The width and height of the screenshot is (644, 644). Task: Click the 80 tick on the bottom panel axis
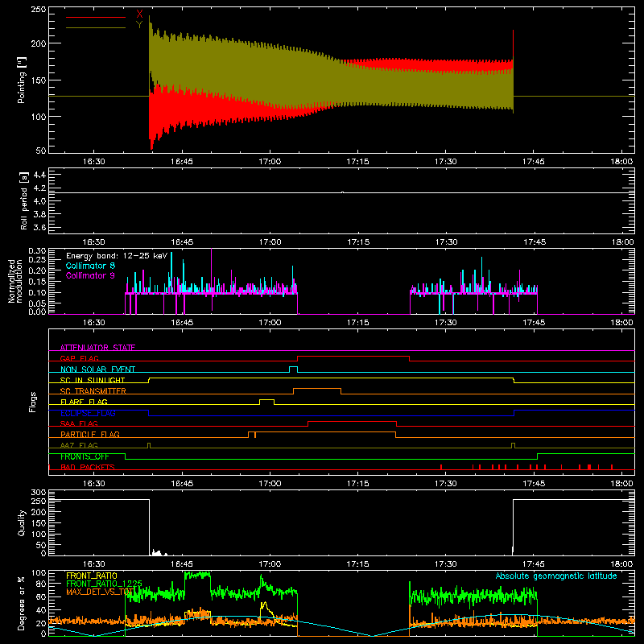41,584
